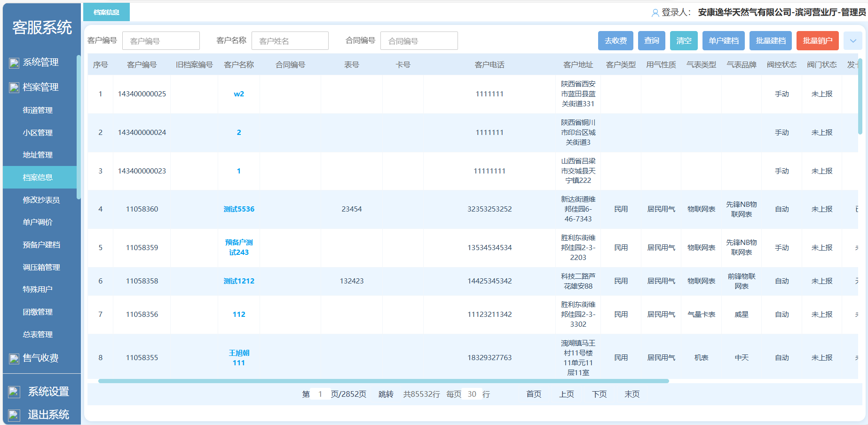Click the 系统管理 sidebar icon
Screen dimensions: 868x425
(x=14, y=63)
